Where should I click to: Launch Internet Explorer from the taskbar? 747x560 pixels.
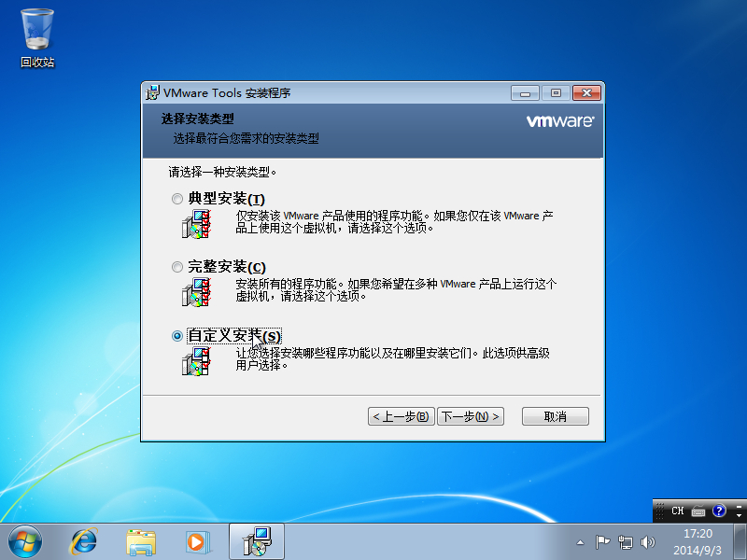[84, 542]
